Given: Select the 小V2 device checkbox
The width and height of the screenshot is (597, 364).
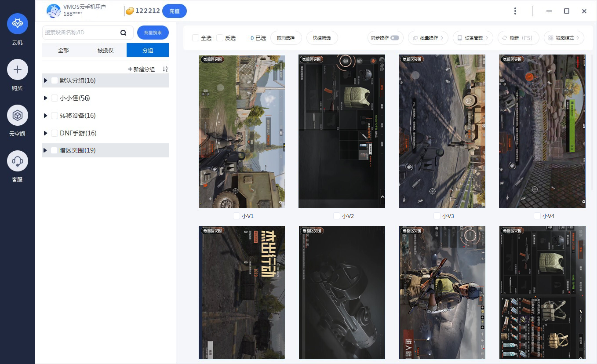Looking at the screenshot, I should [337, 216].
